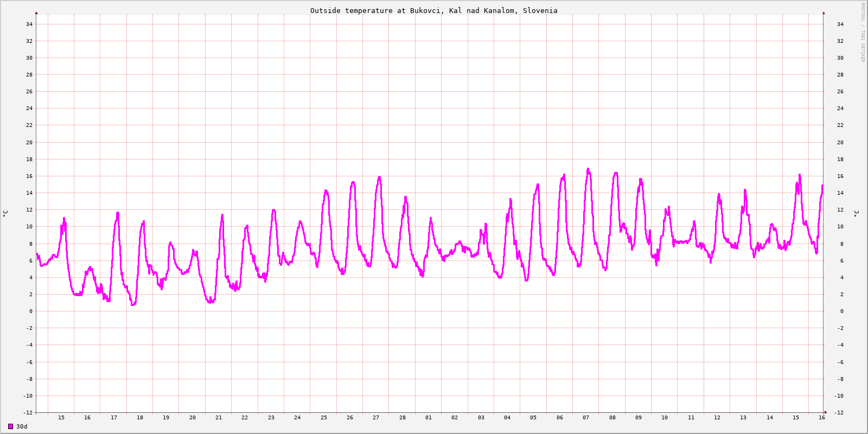
Task: Click the 0 value on left y-axis
Action: pyautogui.click(x=31, y=311)
